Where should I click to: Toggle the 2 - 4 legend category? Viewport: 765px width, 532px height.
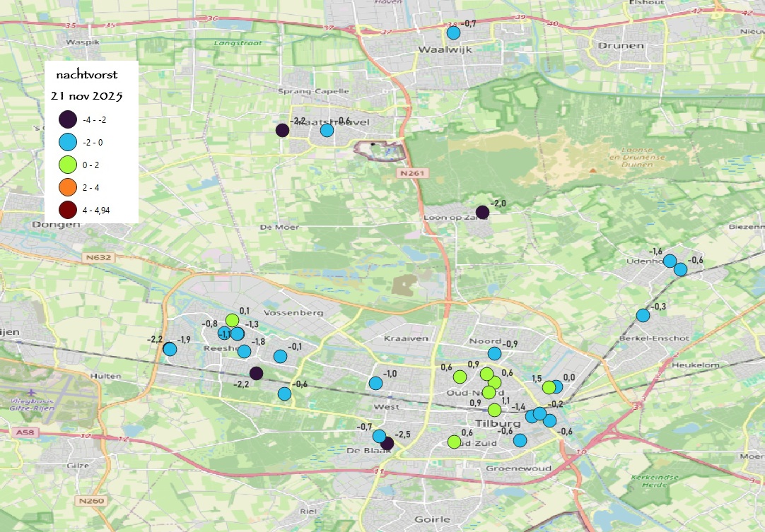click(66, 188)
